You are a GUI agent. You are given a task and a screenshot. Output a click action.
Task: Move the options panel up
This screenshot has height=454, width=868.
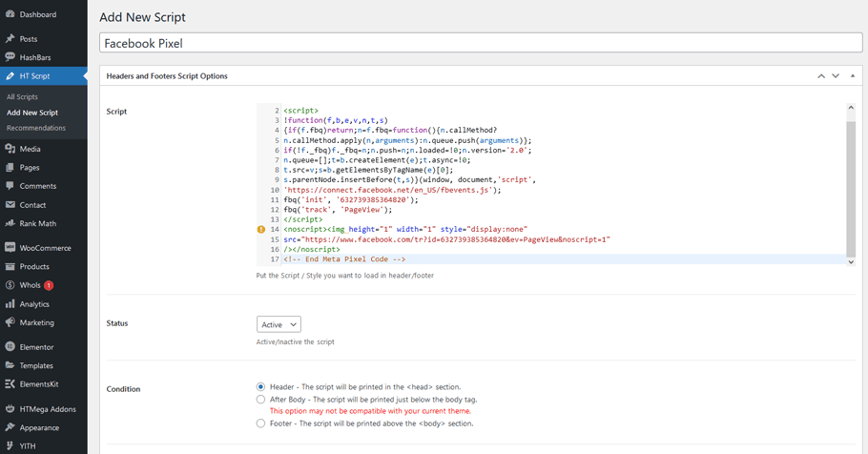pyautogui.click(x=821, y=76)
